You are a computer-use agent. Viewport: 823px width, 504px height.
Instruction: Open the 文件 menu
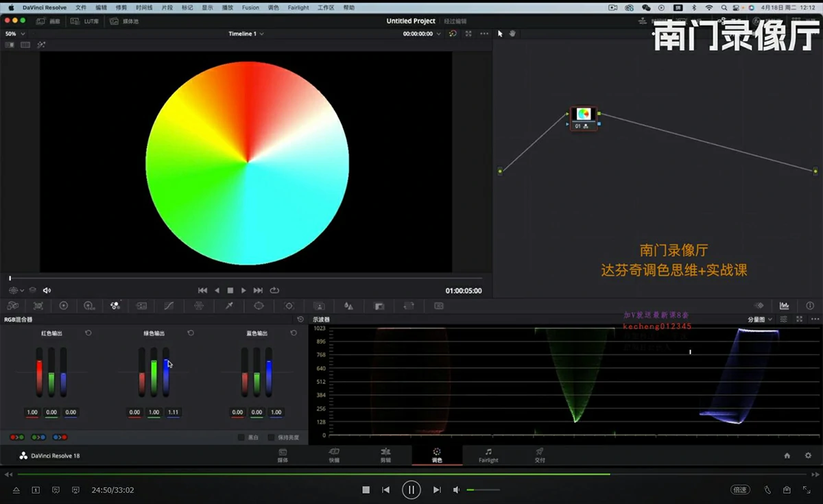[81, 8]
